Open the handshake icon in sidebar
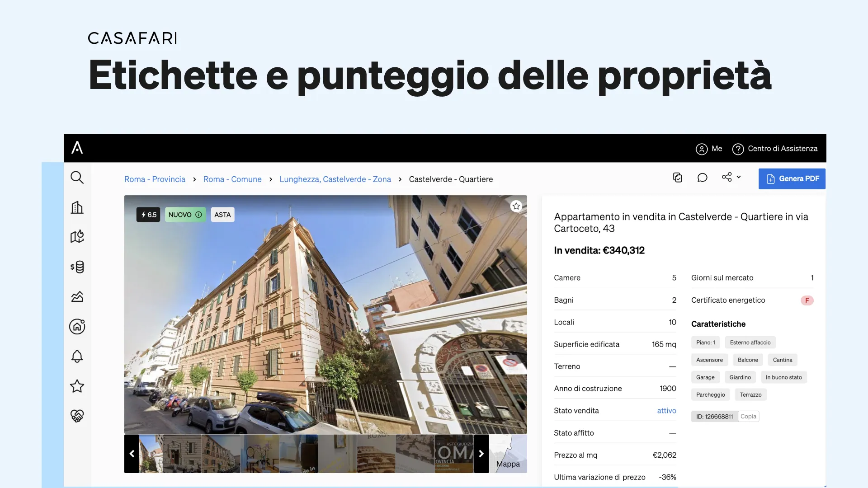The width and height of the screenshot is (868, 488). coord(77,416)
